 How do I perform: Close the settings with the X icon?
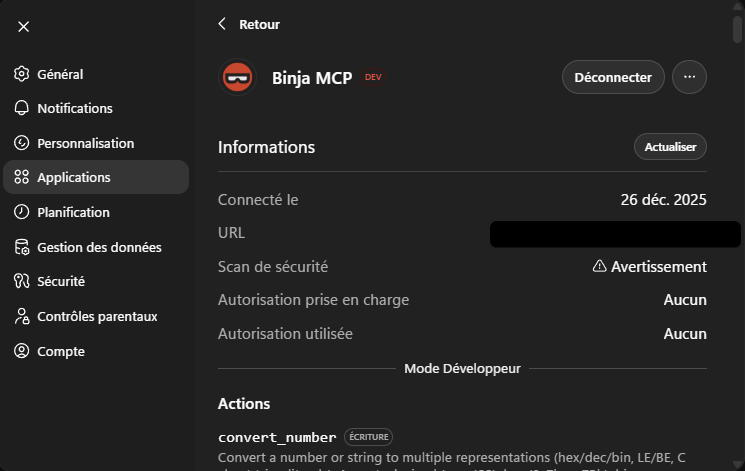24,27
